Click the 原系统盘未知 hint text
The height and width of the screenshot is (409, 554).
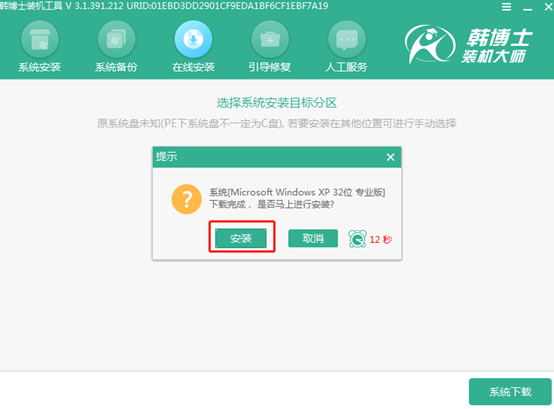[x=277, y=123]
